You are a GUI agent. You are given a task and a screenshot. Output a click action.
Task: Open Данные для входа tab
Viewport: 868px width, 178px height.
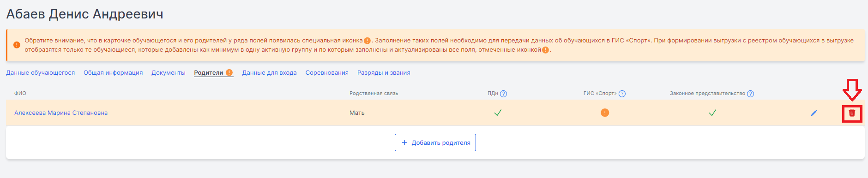coord(270,73)
